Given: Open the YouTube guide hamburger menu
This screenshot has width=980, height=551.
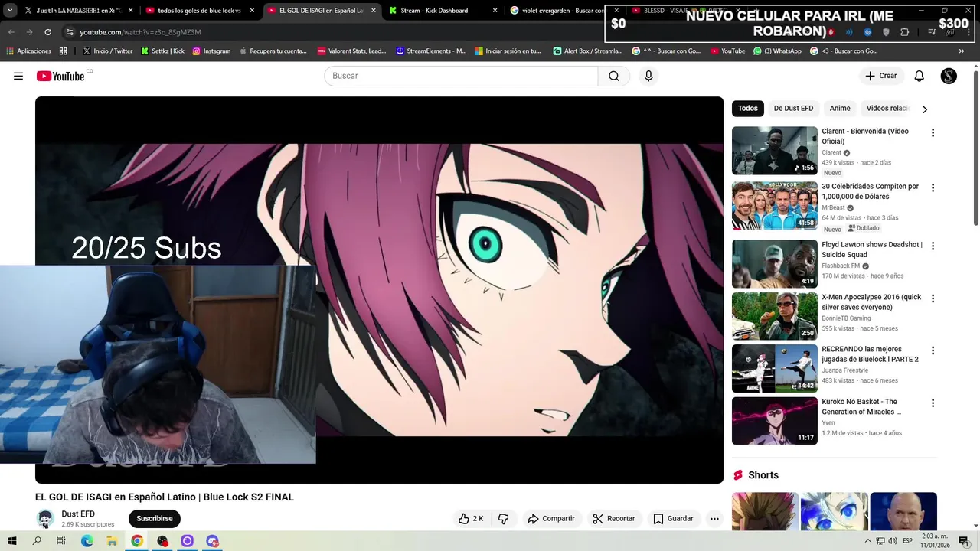Looking at the screenshot, I should [18, 76].
